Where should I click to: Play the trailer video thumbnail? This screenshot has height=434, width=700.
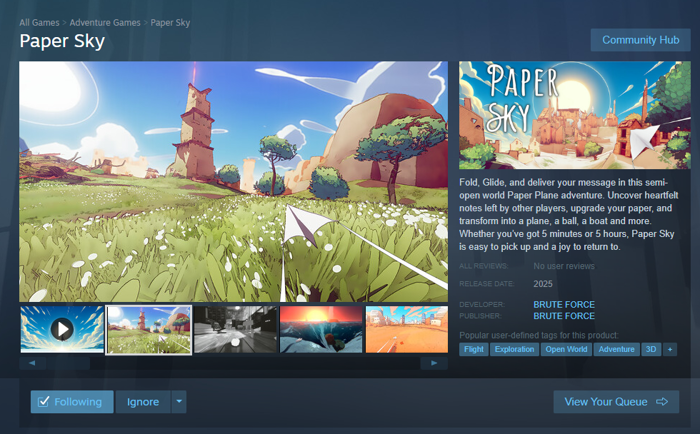tap(62, 330)
